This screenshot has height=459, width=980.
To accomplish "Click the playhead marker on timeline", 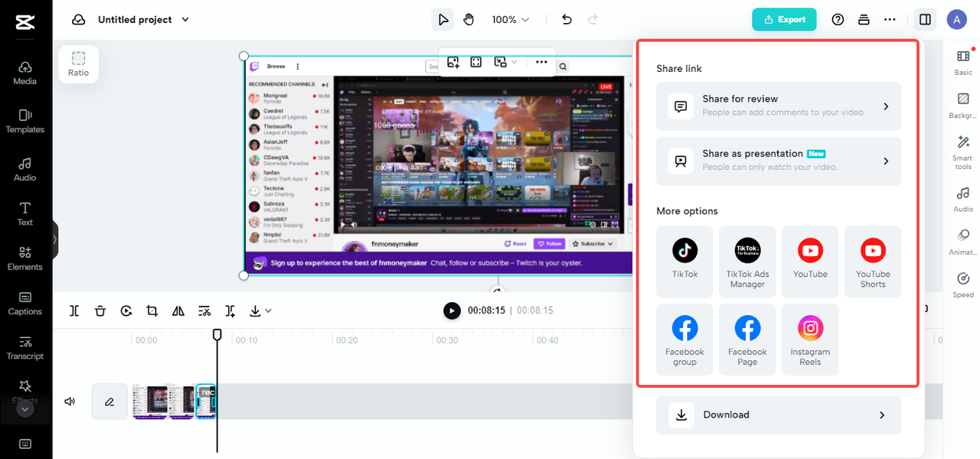I will pos(217,335).
